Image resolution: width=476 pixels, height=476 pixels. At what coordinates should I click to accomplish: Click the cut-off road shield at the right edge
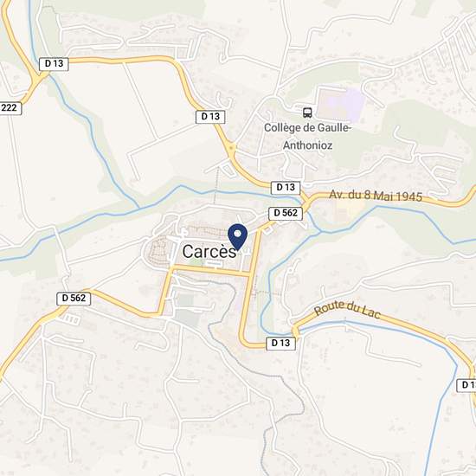[466, 385]
